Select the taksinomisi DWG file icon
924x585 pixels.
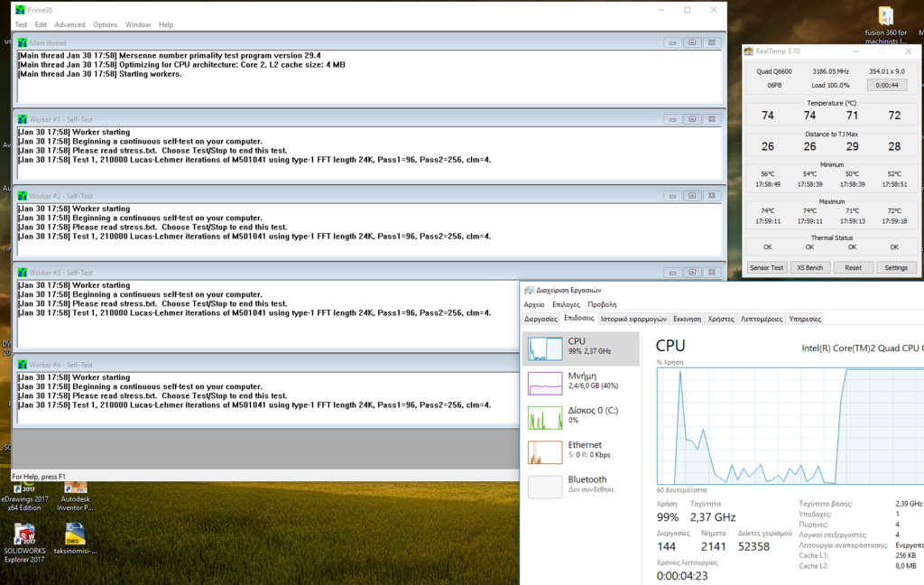tap(75, 539)
